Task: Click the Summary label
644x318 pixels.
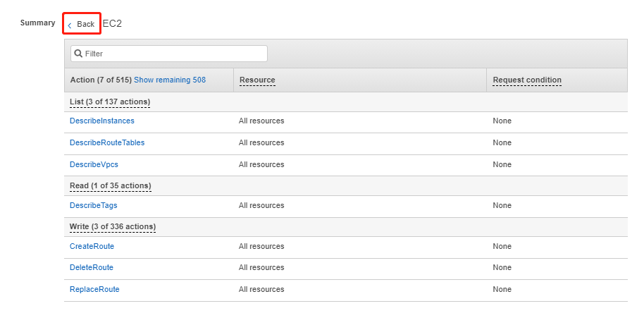Action: coord(37,23)
